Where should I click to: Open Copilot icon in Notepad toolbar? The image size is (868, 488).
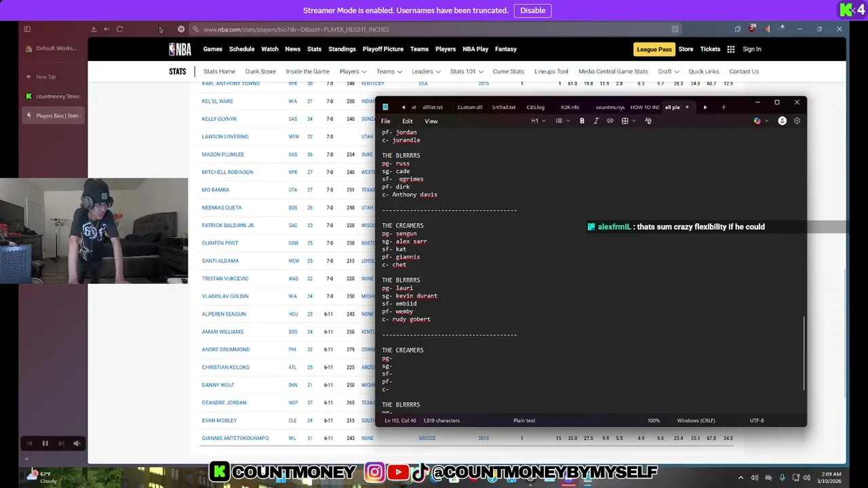[758, 121]
